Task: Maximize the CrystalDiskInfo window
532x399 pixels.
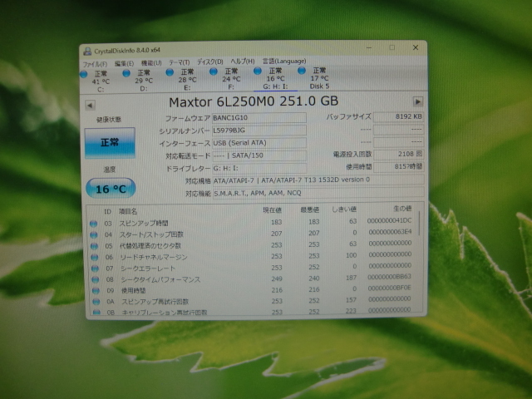Action: (x=392, y=47)
